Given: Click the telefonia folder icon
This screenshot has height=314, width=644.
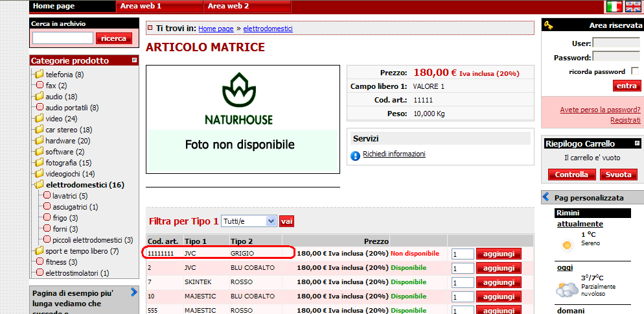Looking at the screenshot, I should (39, 75).
